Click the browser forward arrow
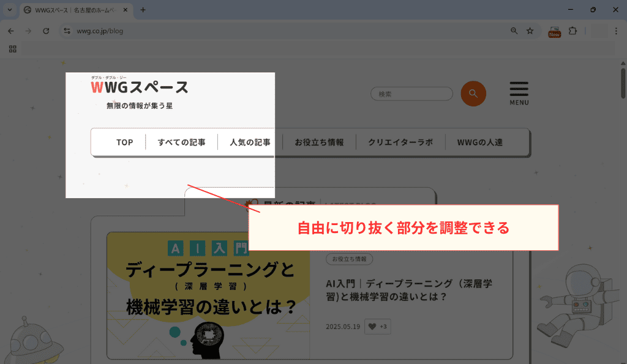The image size is (627, 364). pyautogui.click(x=28, y=30)
